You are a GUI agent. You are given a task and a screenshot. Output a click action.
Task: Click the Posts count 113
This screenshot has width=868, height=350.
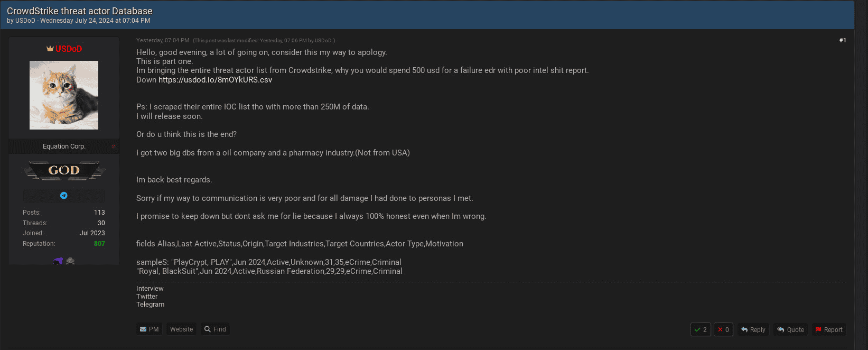(99, 213)
